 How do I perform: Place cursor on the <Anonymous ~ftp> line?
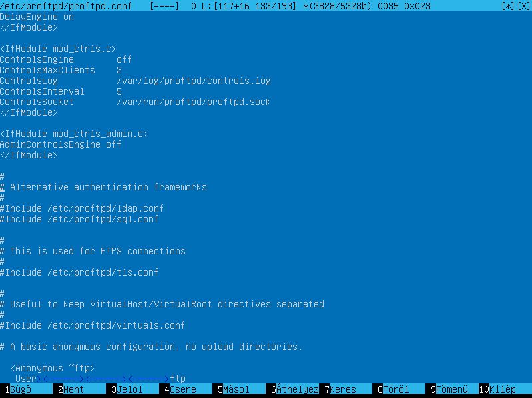point(53,368)
